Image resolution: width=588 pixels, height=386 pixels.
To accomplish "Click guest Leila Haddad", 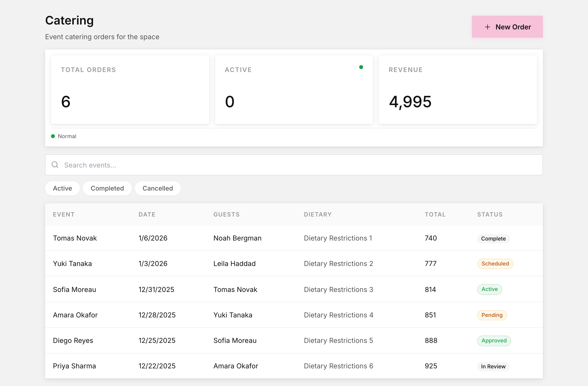I will (234, 264).
